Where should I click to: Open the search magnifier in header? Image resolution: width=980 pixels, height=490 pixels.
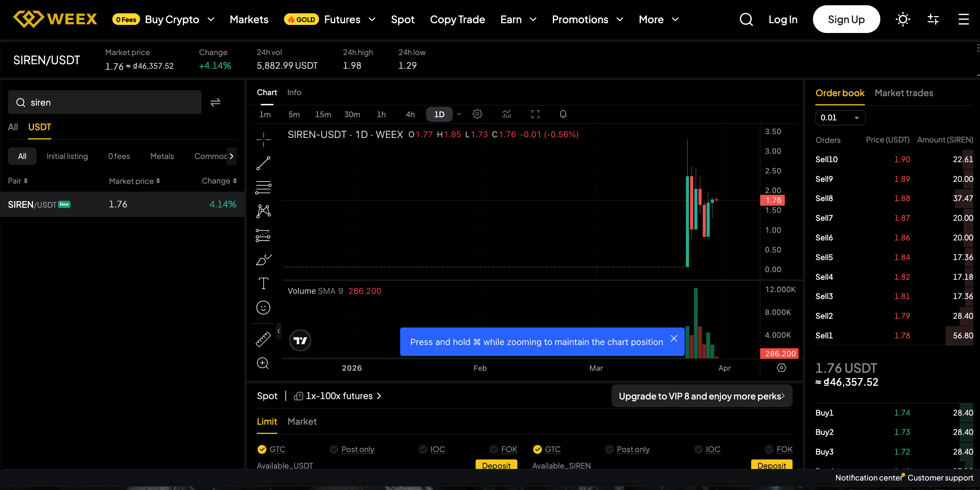pos(746,19)
